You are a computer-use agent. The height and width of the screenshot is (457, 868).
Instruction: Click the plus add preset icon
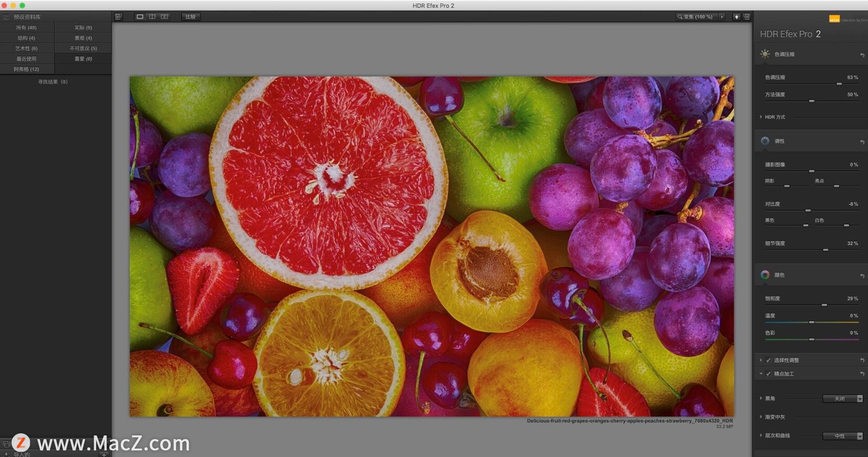104,454
